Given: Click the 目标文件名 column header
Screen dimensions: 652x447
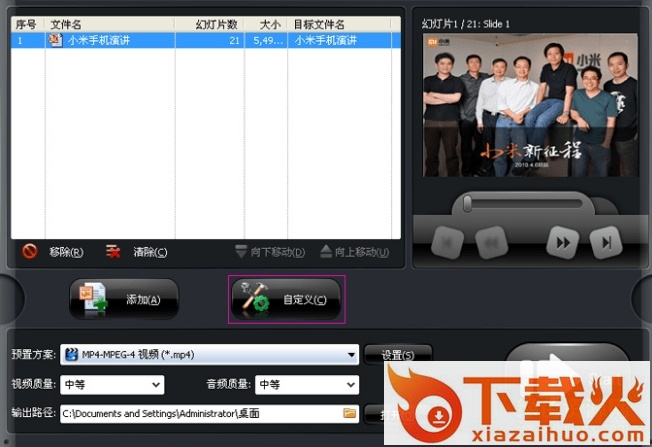Looking at the screenshot, I should click(340, 24).
